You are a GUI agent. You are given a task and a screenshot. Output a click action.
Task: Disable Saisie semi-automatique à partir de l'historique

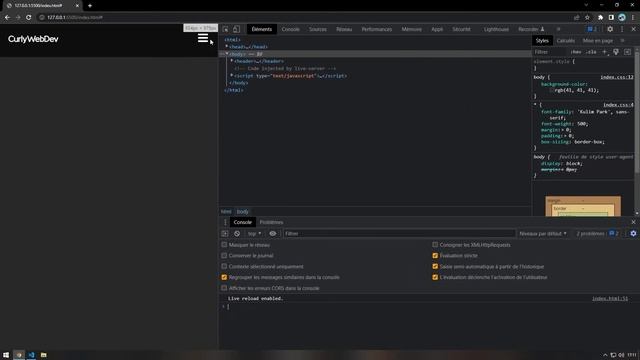point(435,266)
